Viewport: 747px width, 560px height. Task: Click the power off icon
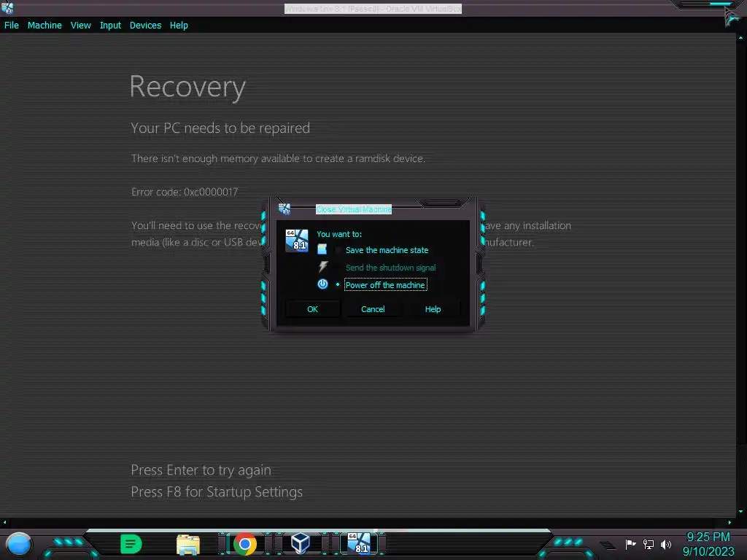pos(322,284)
